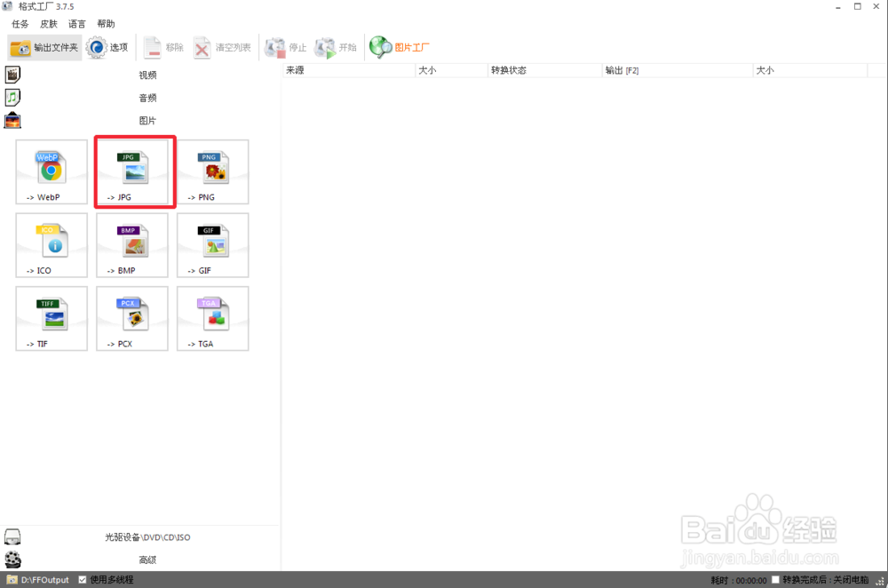Choose the JPG conversion format icon
This screenshot has width=888, height=588.
[132, 172]
